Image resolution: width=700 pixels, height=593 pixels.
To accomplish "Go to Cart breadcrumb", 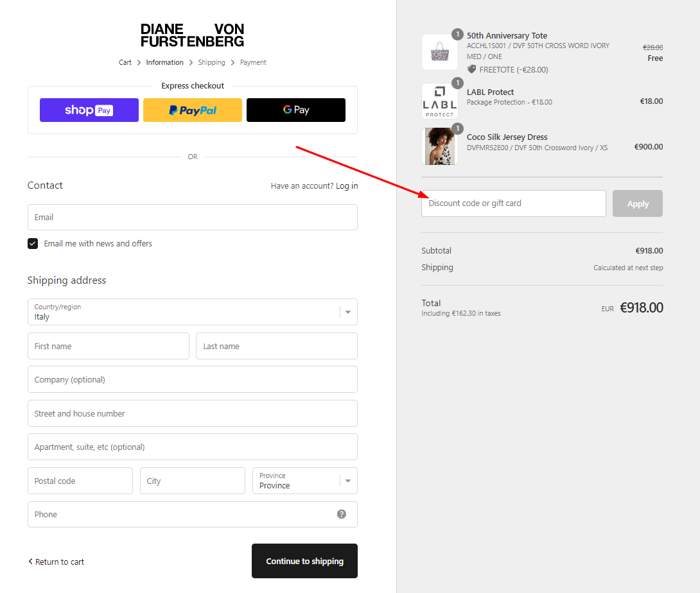I will tap(125, 62).
